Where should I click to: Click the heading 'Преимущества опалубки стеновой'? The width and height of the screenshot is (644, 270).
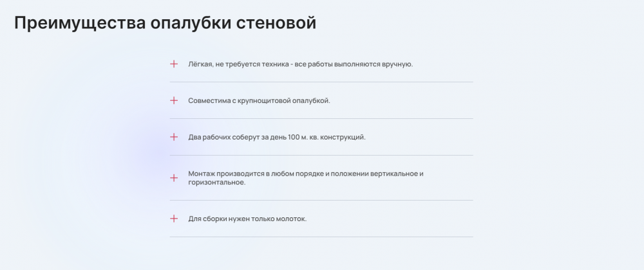(x=165, y=23)
